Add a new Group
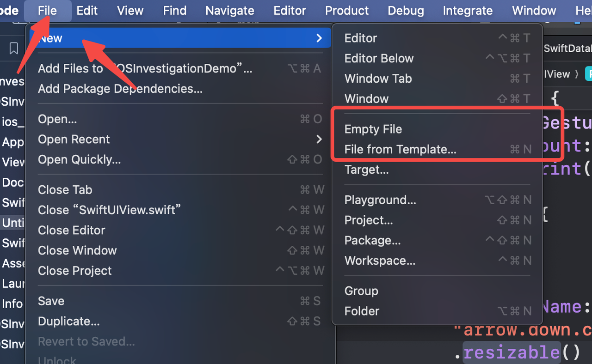The width and height of the screenshot is (592, 364). (361, 291)
